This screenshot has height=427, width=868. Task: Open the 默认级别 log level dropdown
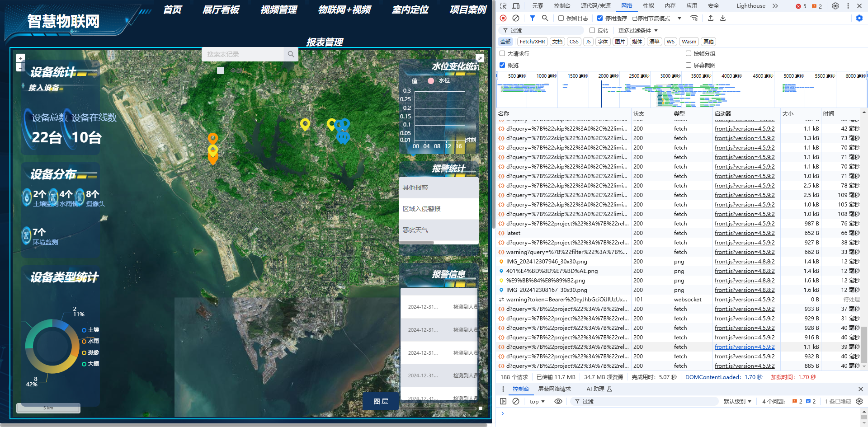pyautogui.click(x=737, y=401)
